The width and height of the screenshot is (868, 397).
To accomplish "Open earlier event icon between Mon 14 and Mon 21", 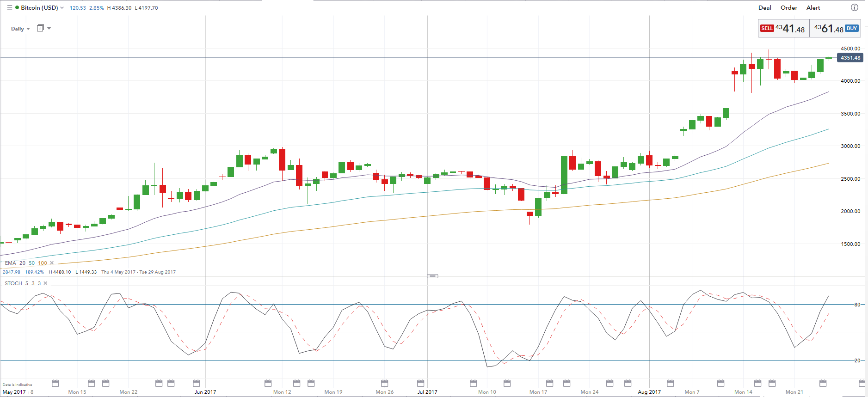I will click(758, 383).
